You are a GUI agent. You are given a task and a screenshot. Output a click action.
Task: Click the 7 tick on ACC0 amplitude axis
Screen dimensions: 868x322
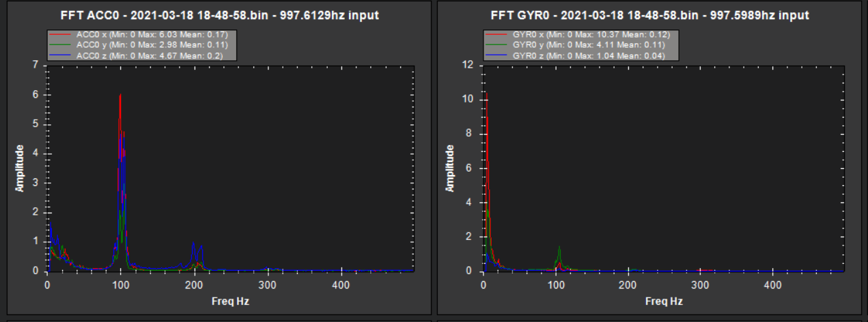(x=37, y=65)
